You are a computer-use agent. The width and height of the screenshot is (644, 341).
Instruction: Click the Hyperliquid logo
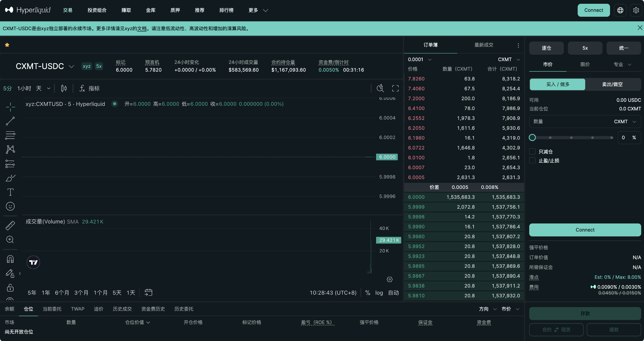coord(28,10)
